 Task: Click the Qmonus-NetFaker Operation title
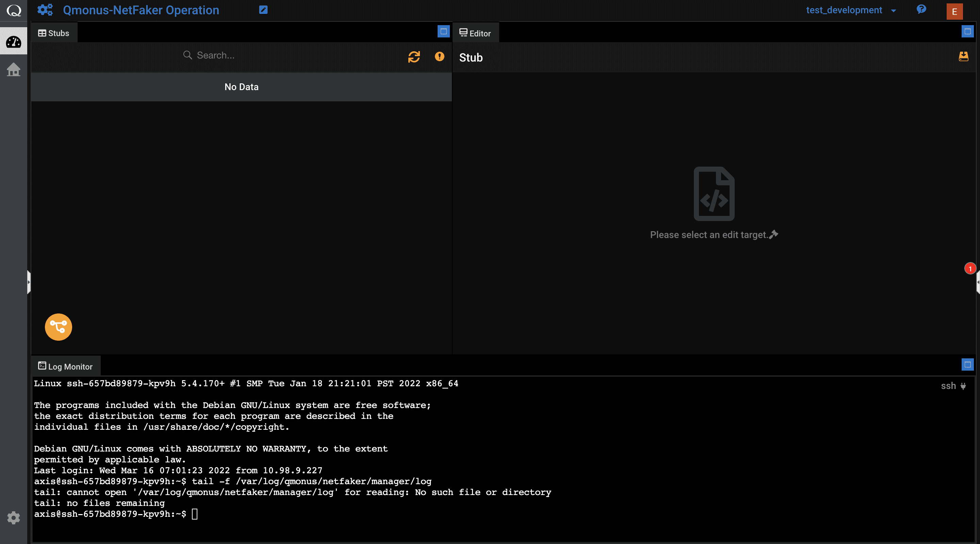(x=141, y=10)
